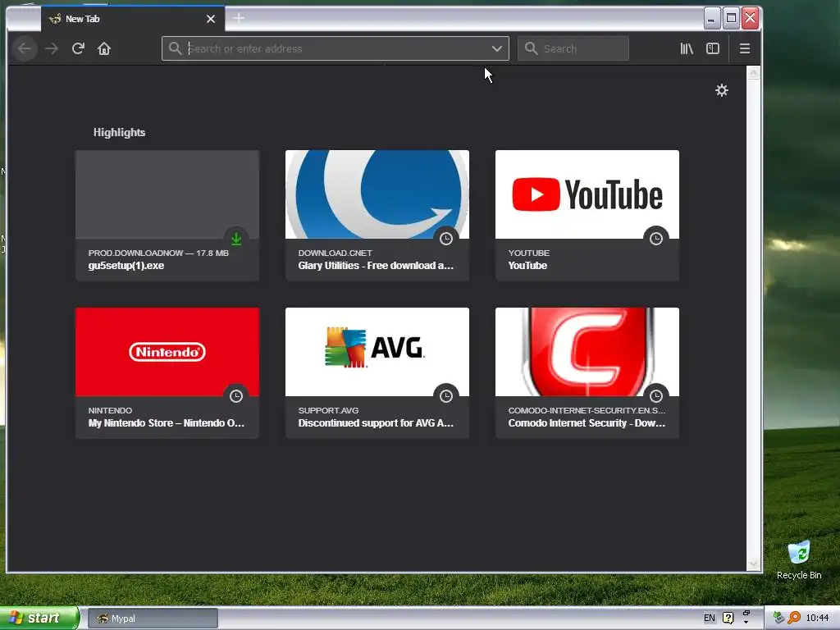Focus the Search or enter address field

tap(336, 48)
